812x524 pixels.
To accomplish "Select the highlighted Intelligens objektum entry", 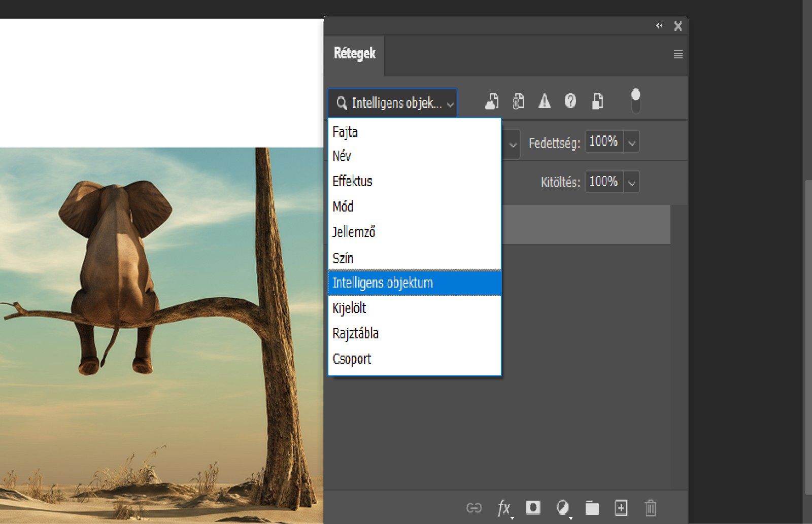I will pyautogui.click(x=415, y=283).
